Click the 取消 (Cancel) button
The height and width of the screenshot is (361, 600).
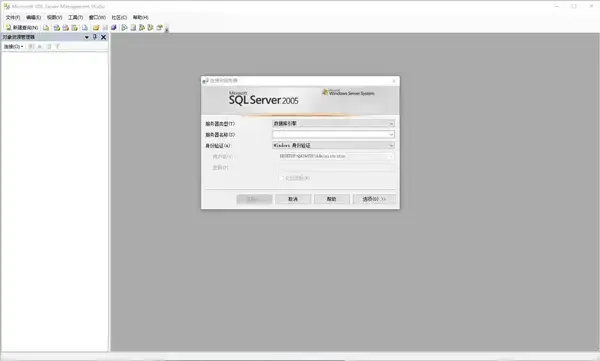(293, 199)
